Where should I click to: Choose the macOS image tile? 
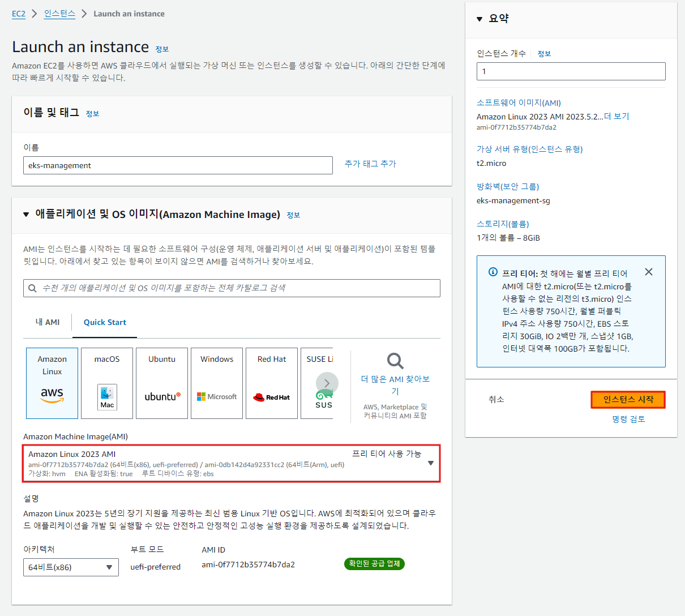click(107, 383)
